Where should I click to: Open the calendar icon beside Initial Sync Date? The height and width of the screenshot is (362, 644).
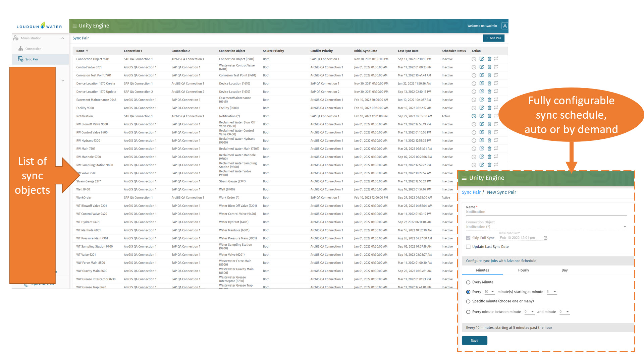pos(546,238)
